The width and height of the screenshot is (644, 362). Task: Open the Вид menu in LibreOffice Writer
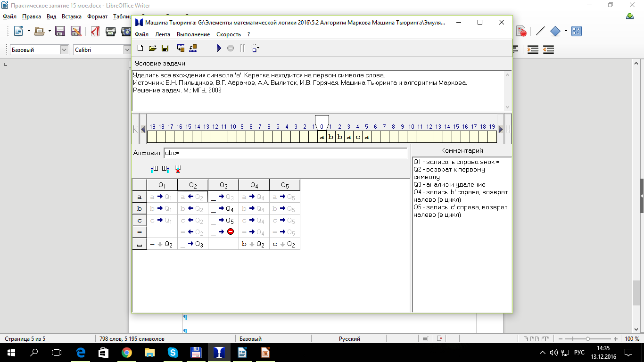pos(51,16)
